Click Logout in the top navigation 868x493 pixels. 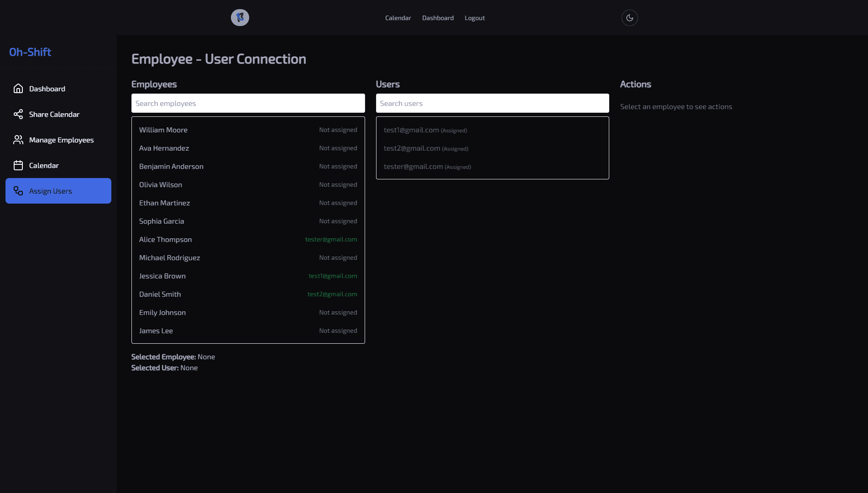[474, 18]
